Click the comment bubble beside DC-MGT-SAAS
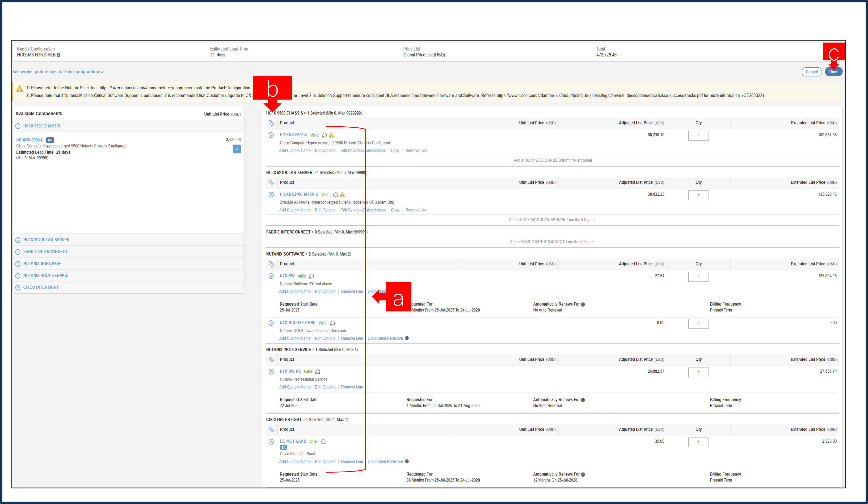The width and height of the screenshot is (868, 504). point(323,441)
